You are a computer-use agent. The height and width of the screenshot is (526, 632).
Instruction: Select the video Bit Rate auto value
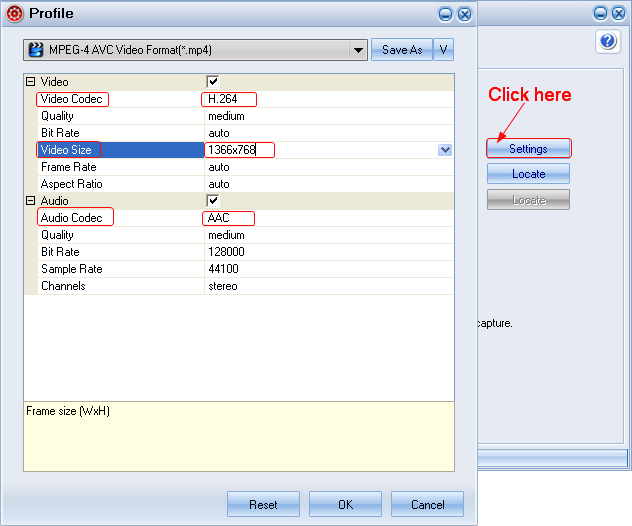coord(219,133)
